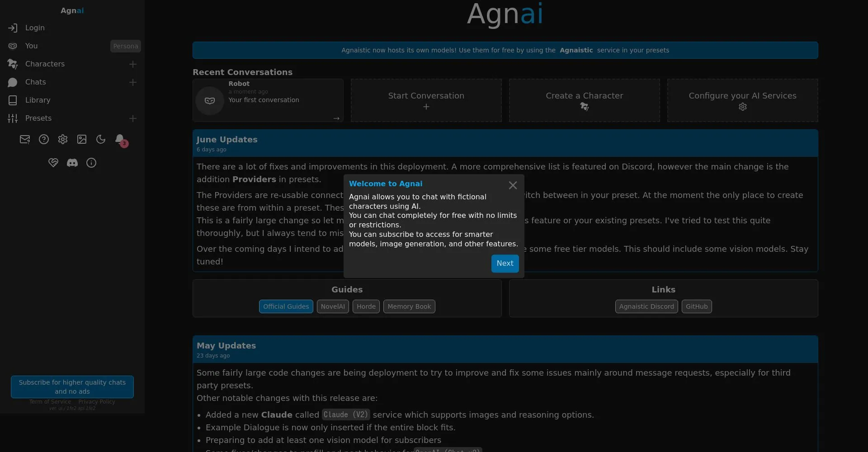This screenshot has height=452, width=868.
Task: Click the arrow on Robot conversation card
Action: coord(336,118)
